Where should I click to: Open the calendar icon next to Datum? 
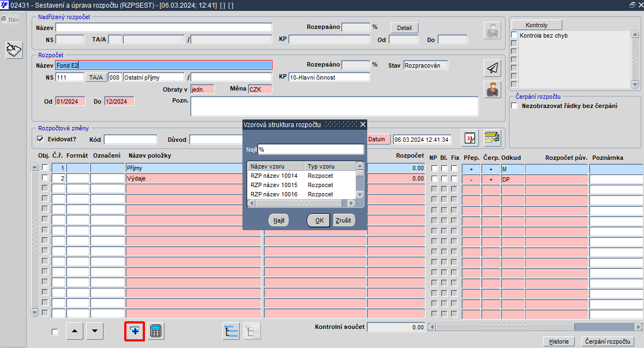coord(470,138)
